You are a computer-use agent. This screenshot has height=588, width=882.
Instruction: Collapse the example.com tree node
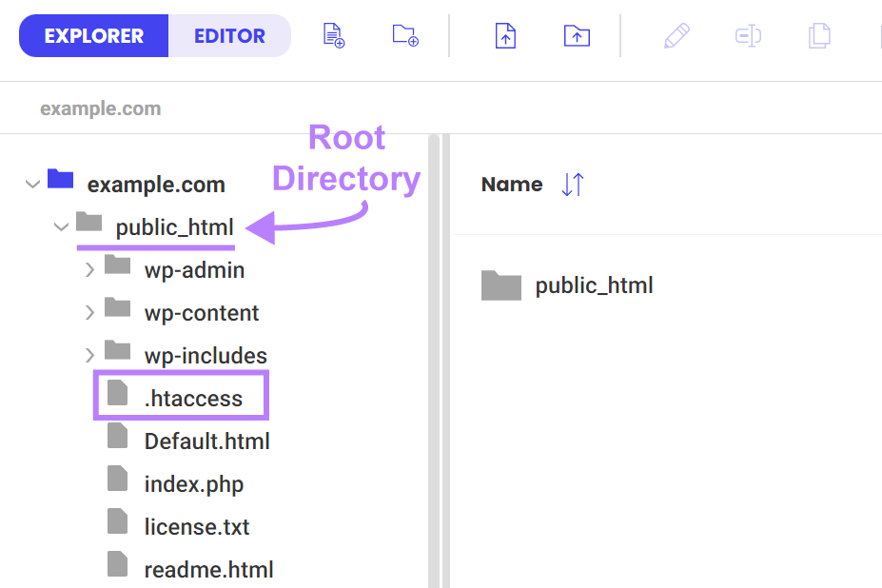(x=31, y=184)
